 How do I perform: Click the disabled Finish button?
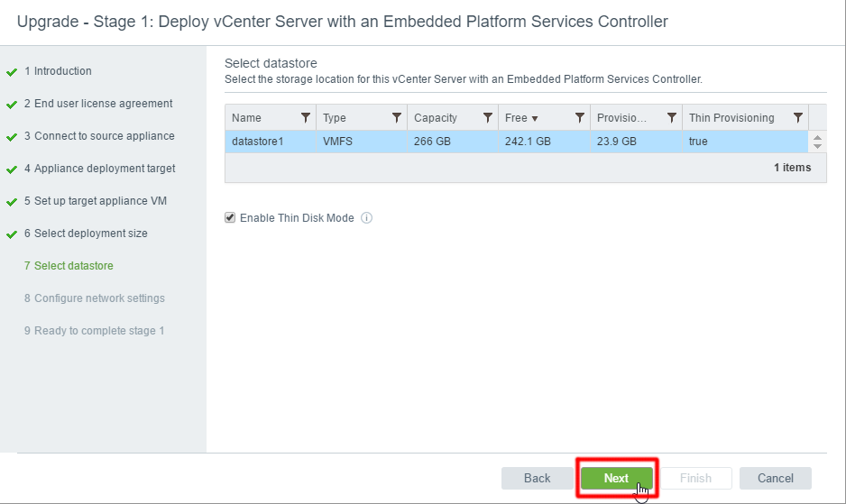pos(695,478)
